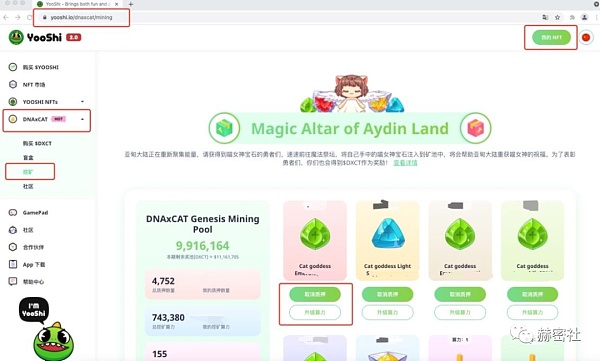
Task: Open the view details link in description
Action: point(405,163)
